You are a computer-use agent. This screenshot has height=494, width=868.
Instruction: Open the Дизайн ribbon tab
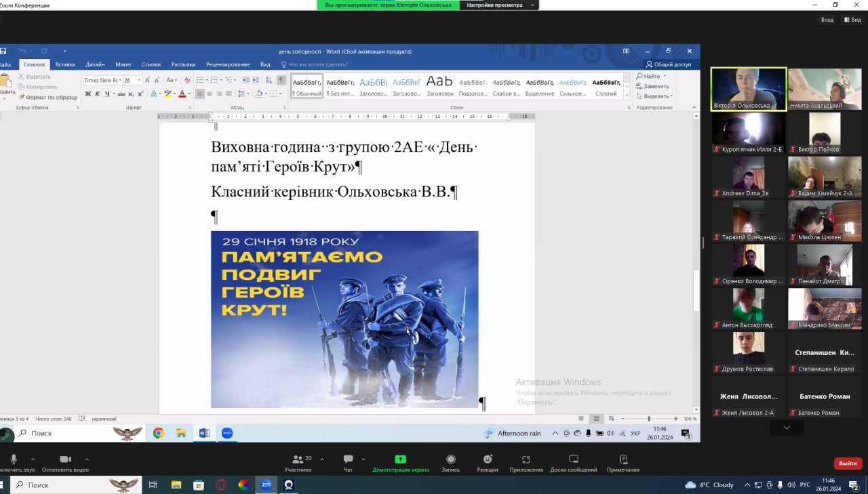click(x=95, y=64)
